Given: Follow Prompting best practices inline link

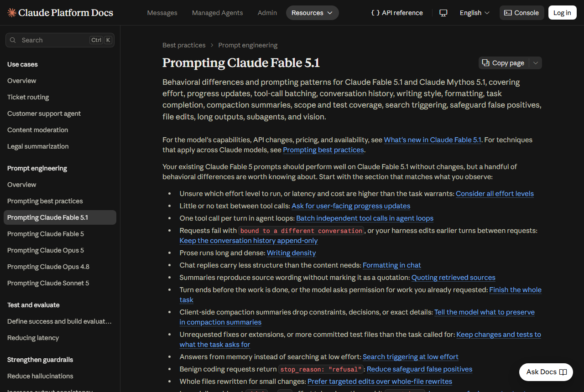Looking at the screenshot, I should click(323, 150).
